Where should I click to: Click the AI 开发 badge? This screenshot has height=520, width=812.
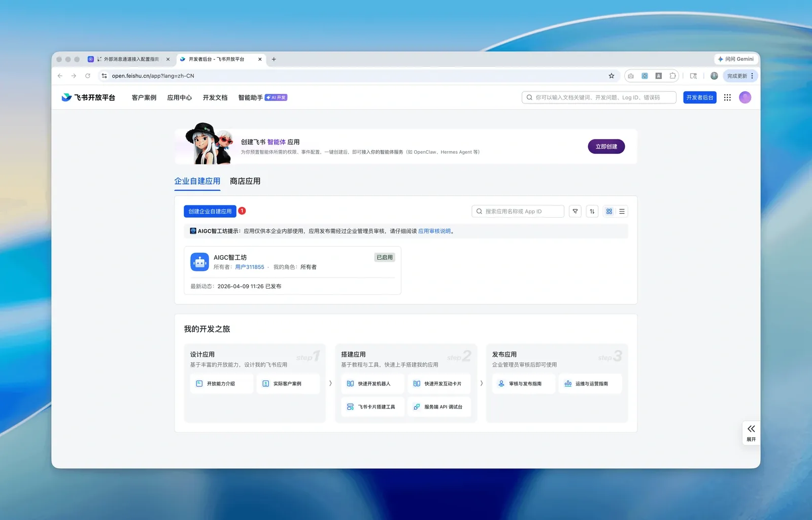(276, 97)
